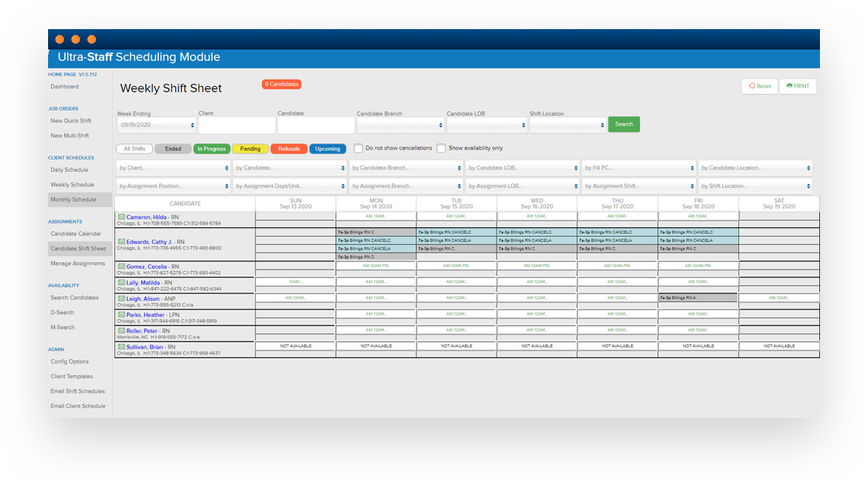Open Email Client Schedule under Admin
Viewport: 868px width, 485px height.
pyautogui.click(x=78, y=406)
